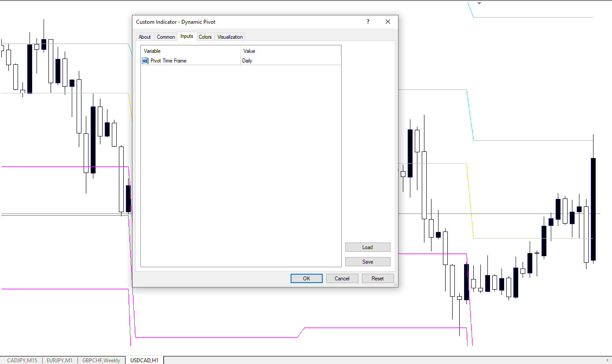The width and height of the screenshot is (612, 364).
Task: Switch to the CADJPY,M15 chart tab
Action: (22, 360)
